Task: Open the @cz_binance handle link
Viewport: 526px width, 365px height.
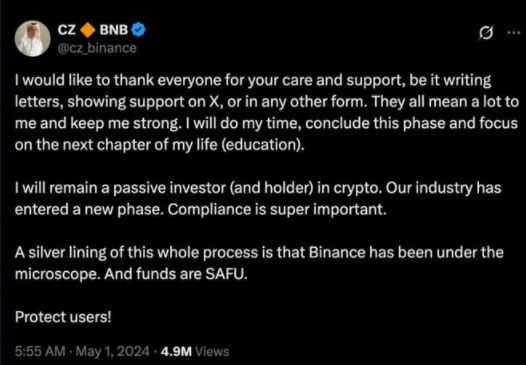Action: pyautogui.click(x=97, y=48)
